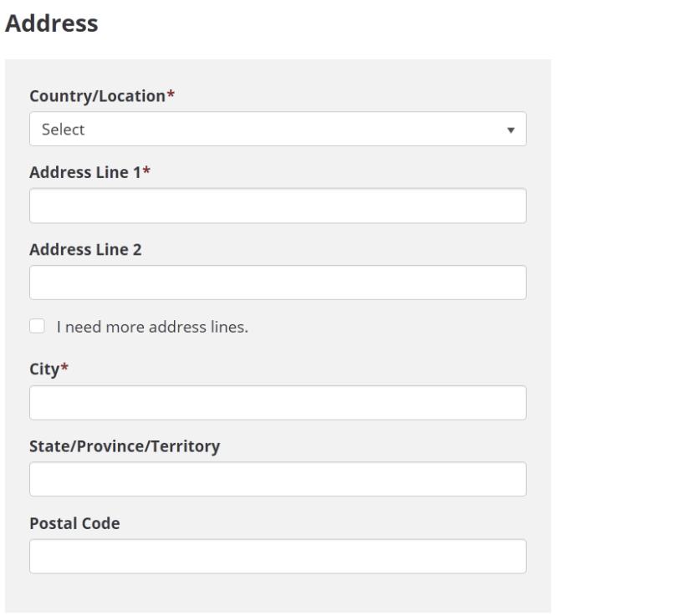Click the Postal Code label
Screen dimensions: 695x616
(x=74, y=524)
